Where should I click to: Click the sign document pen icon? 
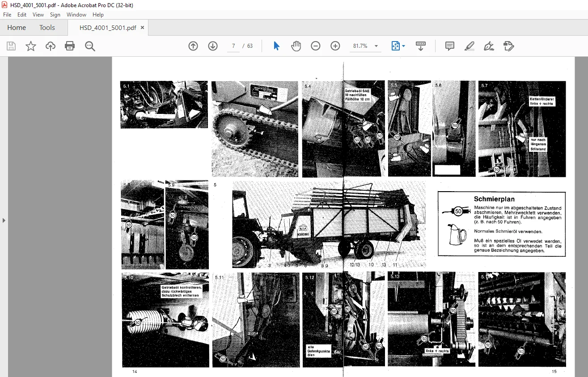coord(489,46)
